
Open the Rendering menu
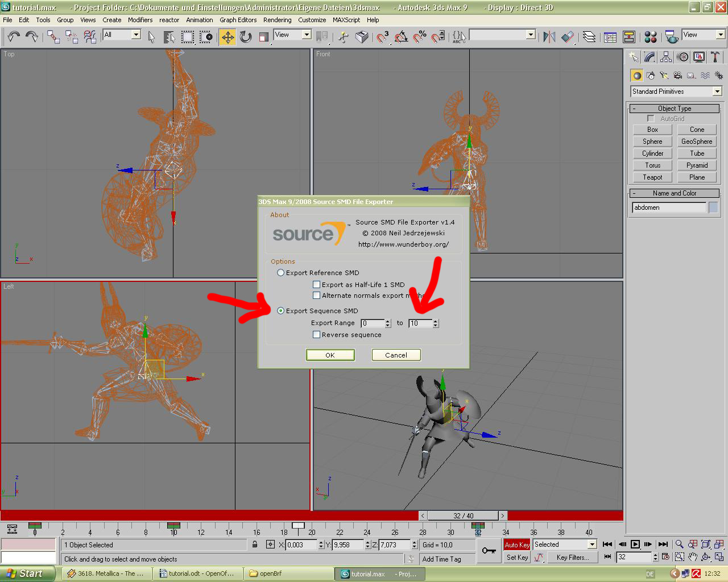click(x=277, y=20)
